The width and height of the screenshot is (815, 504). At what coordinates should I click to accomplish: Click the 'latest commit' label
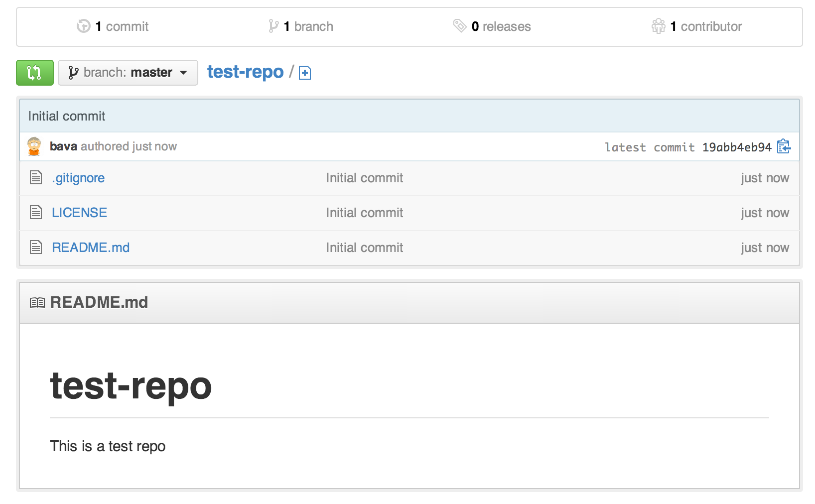click(x=650, y=147)
